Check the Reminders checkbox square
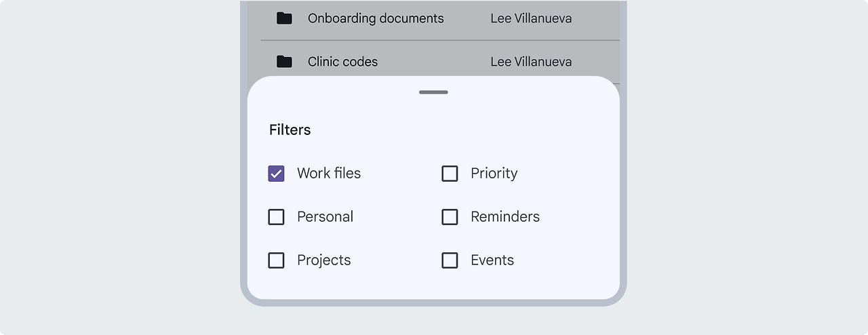868x335 pixels. coord(450,217)
